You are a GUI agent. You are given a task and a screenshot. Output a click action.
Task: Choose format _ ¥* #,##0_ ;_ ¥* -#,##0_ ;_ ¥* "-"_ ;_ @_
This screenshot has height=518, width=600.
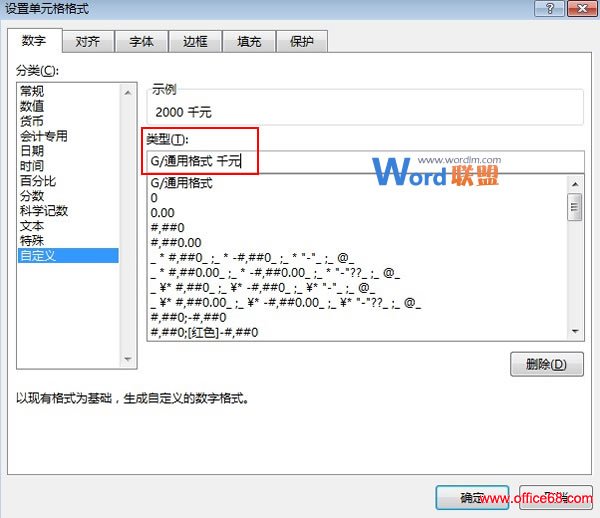[x=357, y=288]
